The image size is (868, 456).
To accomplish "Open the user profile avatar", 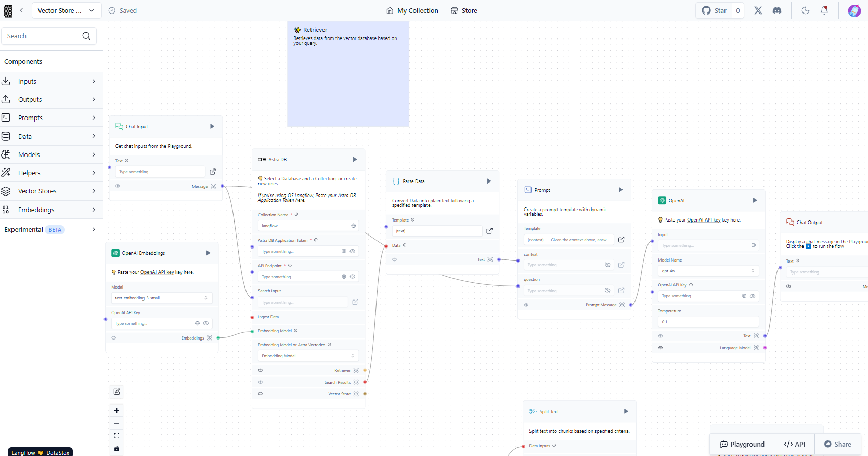I will (x=854, y=11).
